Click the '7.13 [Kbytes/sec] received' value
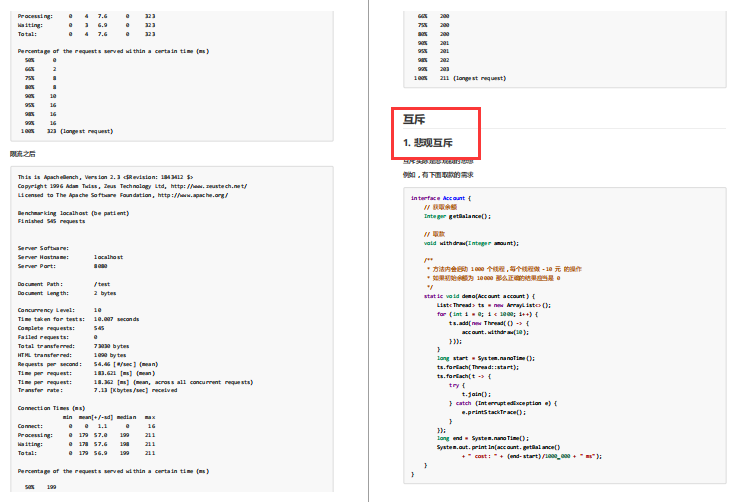 click(136, 390)
